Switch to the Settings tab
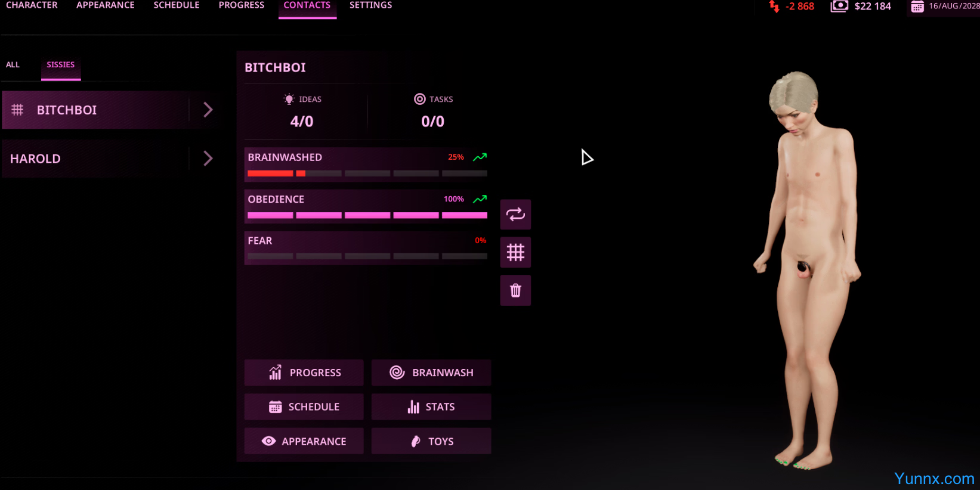The width and height of the screenshot is (980, 490). [370, 6]
